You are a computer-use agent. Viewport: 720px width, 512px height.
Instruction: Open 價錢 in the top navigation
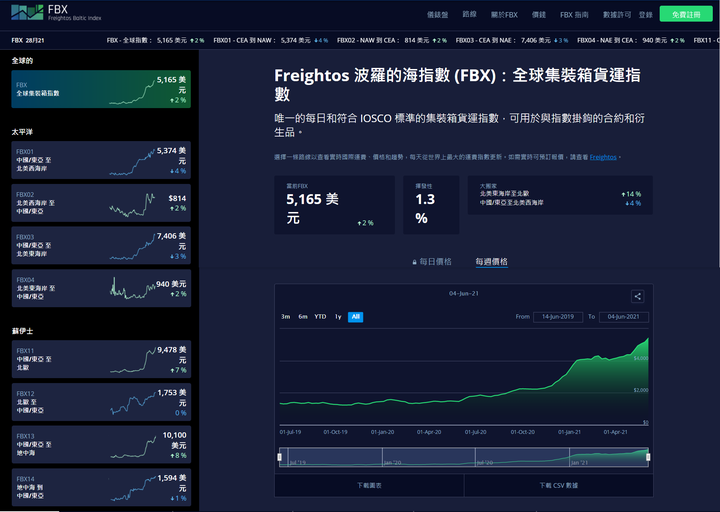pos(539,15)
